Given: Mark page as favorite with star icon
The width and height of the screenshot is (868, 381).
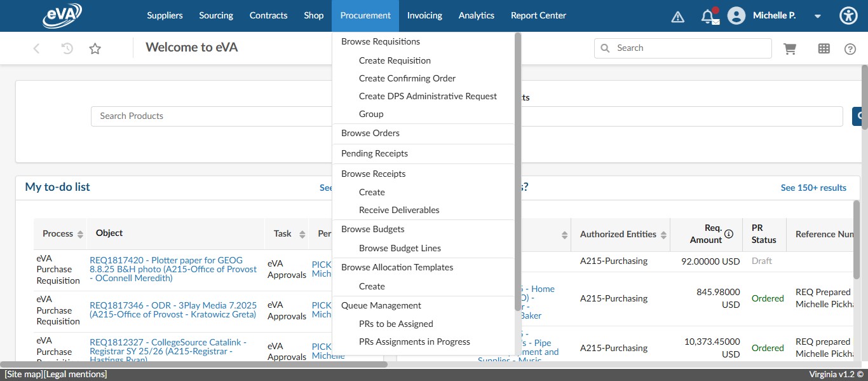Looking at the screenshot, I should [x=95, y=48].
